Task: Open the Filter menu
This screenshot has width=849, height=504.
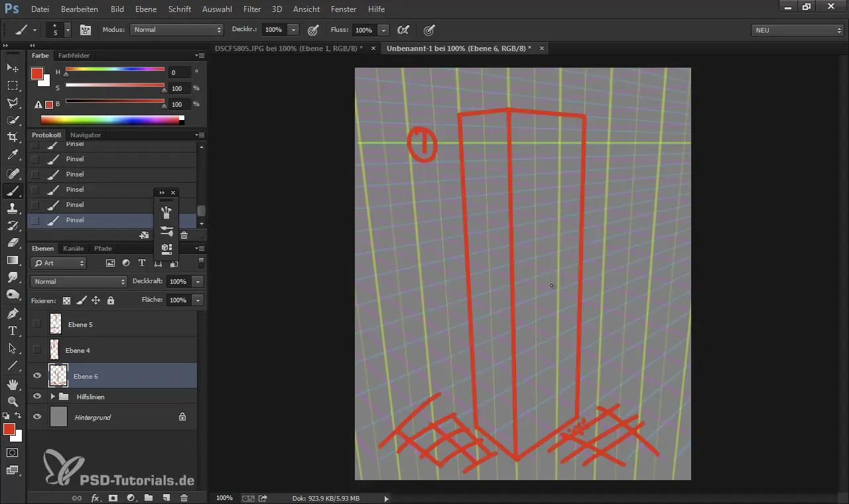Action: (x=251, y=9)
